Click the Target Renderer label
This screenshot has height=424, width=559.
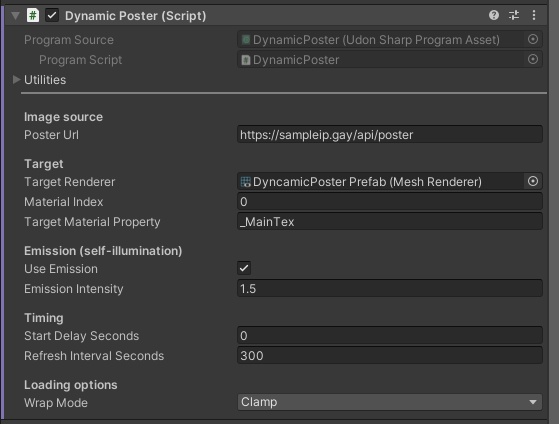click(70, 182)
